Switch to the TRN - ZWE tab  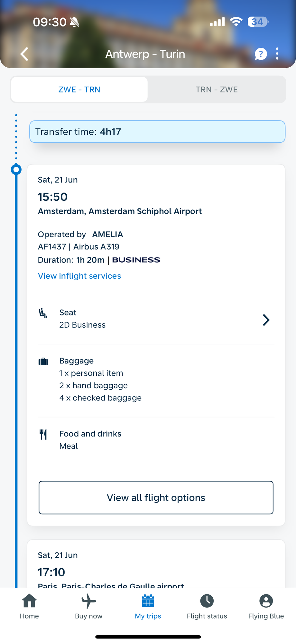tap(217, 90)
